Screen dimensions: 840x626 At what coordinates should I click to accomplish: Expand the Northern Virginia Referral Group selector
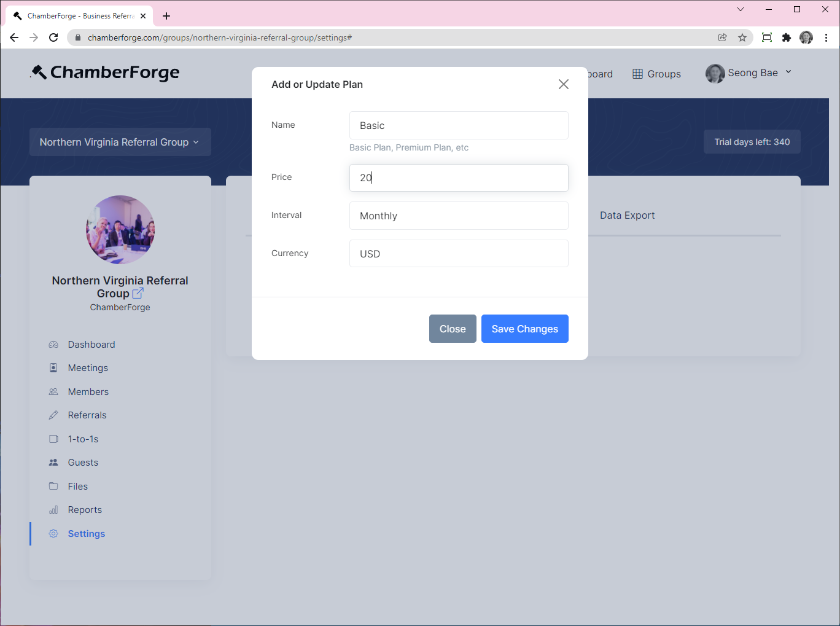pyautogui.click(x=120, y=142)
